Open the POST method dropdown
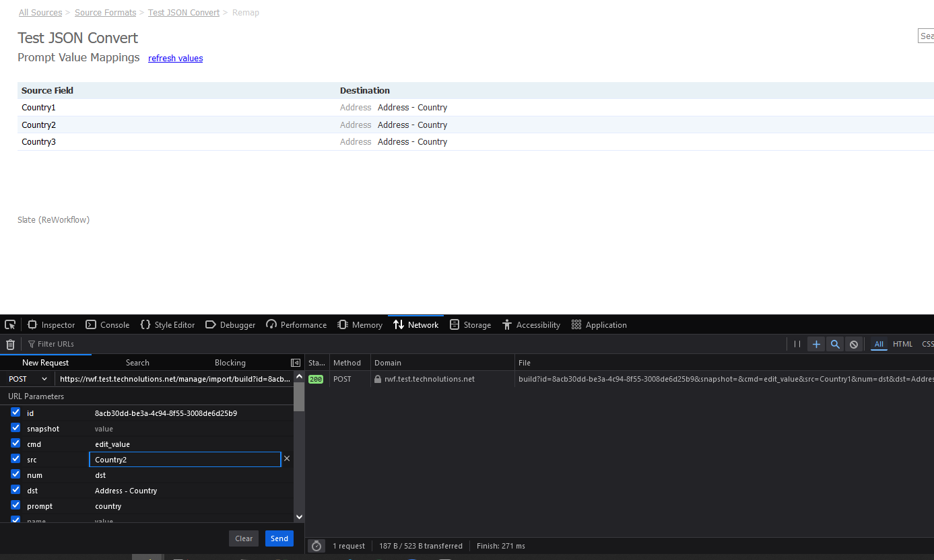Viewport: 934px width, 560px height. pos(28,379)
